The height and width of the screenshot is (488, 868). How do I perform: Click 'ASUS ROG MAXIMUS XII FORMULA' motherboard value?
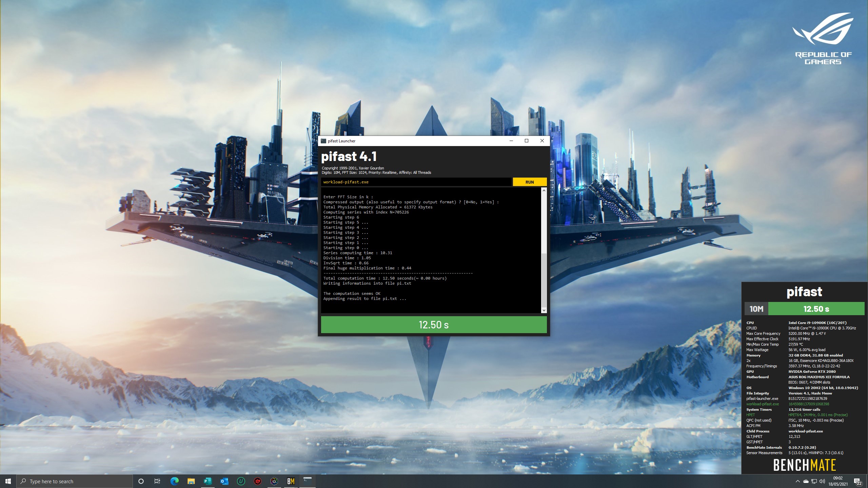tap(819, 377)
